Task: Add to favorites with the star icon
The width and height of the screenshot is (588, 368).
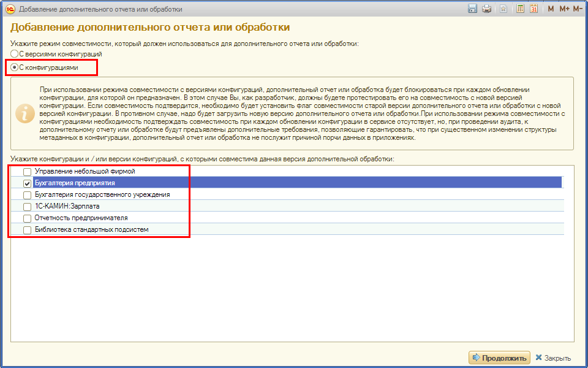Action: 503,9
